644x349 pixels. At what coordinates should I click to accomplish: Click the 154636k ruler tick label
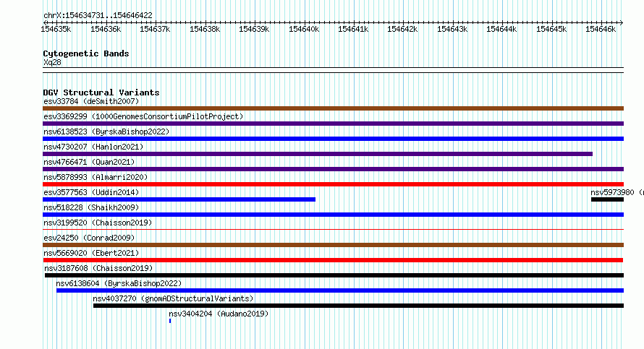pos(106,29)
